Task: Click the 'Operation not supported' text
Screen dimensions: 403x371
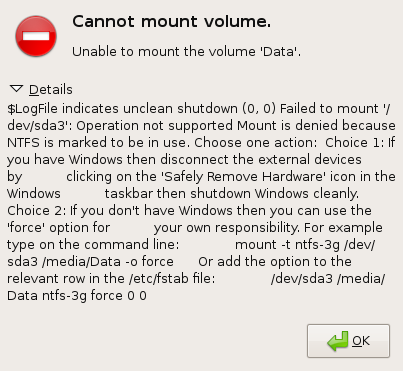Action: click(x=155, y=126)
